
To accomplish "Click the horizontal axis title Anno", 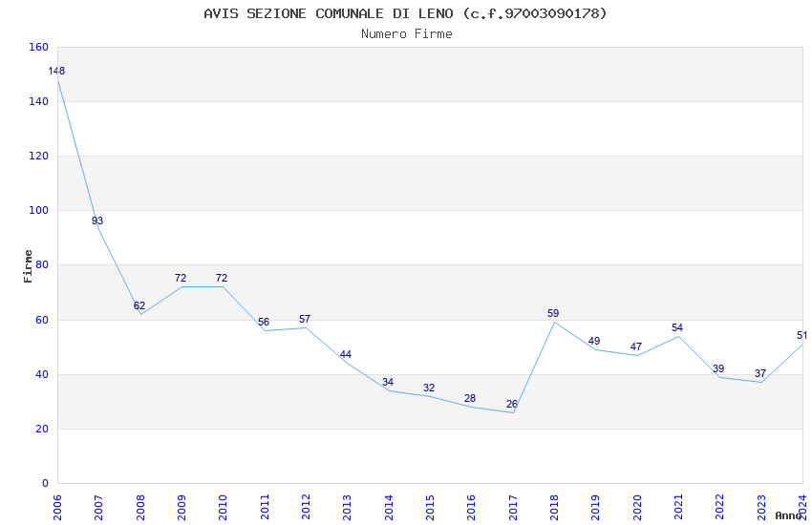I will [x=788, y=515].
